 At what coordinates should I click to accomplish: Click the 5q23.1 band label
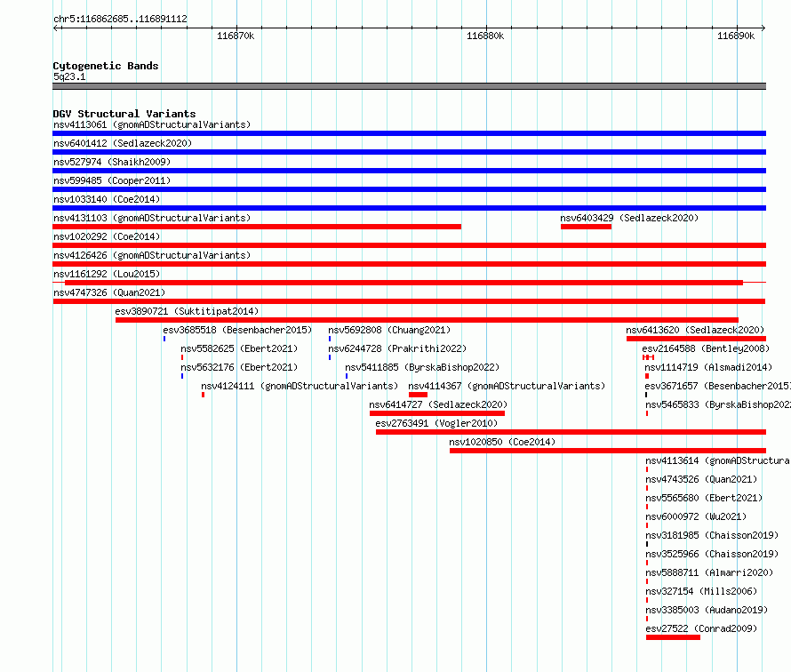(x=69, y=76)
